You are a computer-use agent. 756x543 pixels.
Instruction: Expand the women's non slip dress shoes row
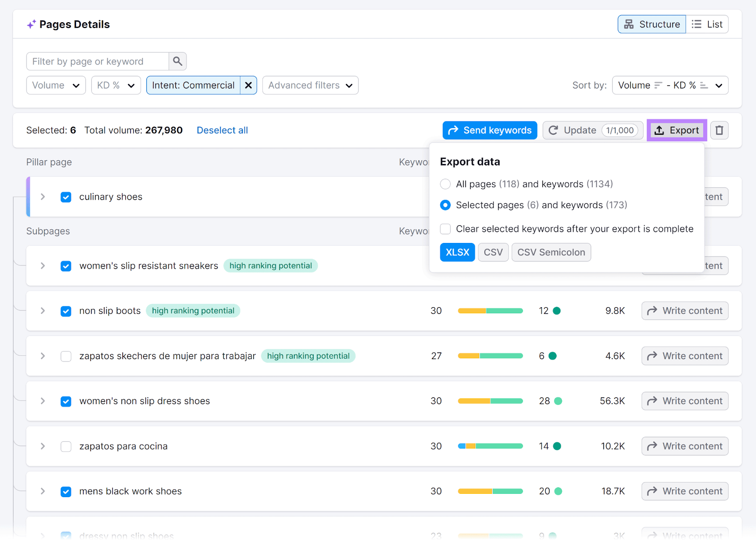point(43,401)
